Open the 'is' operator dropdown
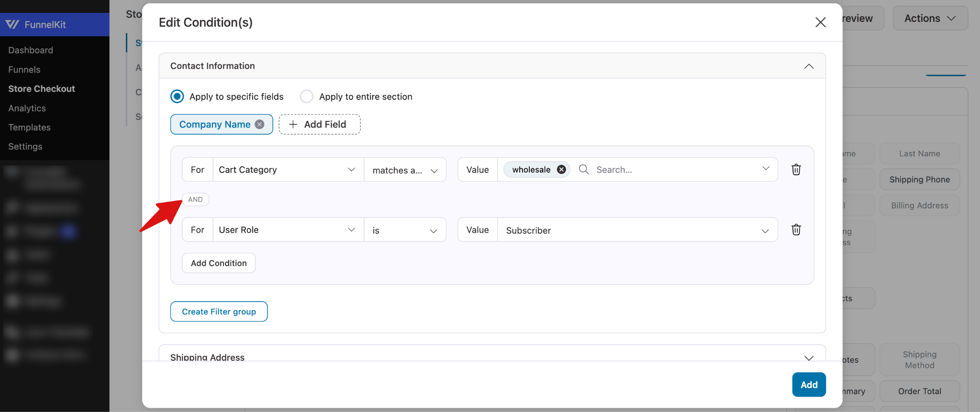 click(405, 230)
